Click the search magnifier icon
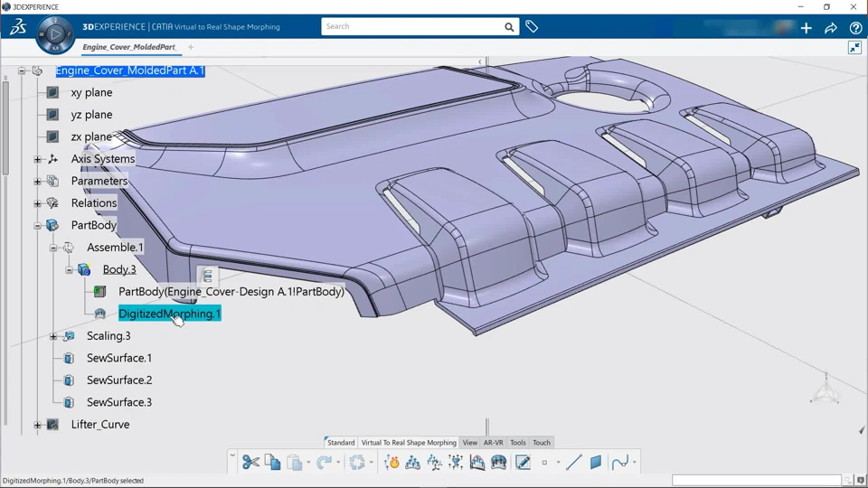 pos(509,26)
